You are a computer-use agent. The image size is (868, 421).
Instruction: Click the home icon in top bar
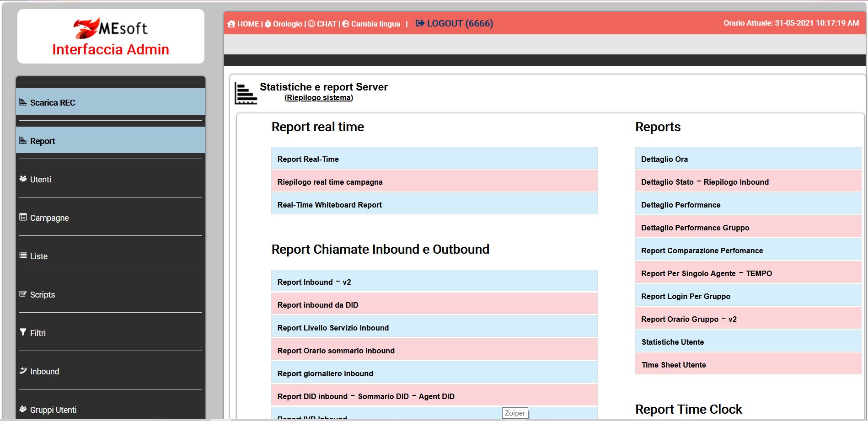pos(231,24)
